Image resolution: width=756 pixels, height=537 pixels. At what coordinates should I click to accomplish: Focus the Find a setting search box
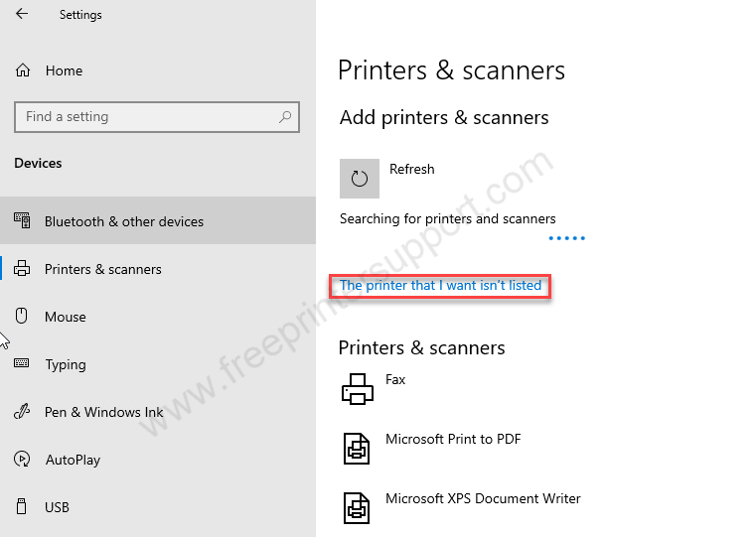[157, 116]
